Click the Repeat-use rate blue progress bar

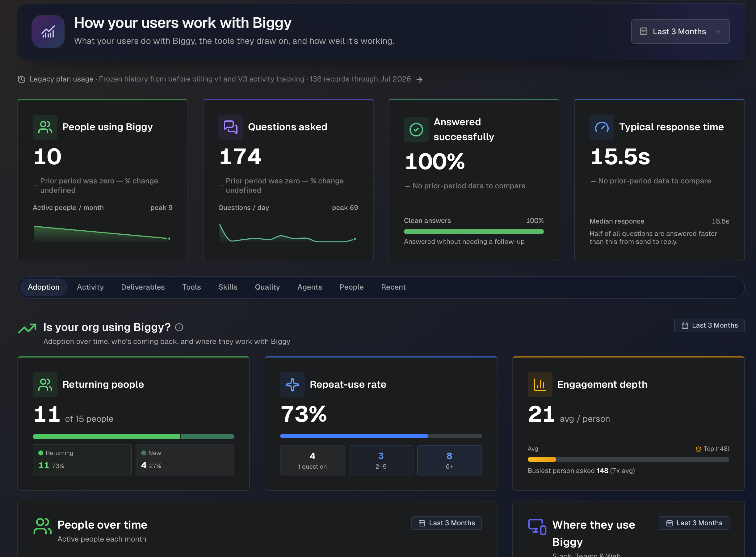[x=381, y=436]
